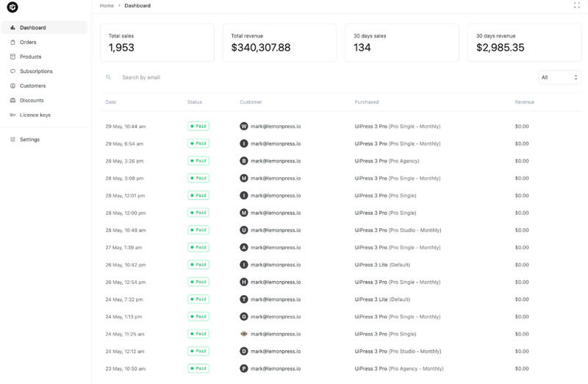Click the Purchased column header
588x384 pixels.
(367, 102)
